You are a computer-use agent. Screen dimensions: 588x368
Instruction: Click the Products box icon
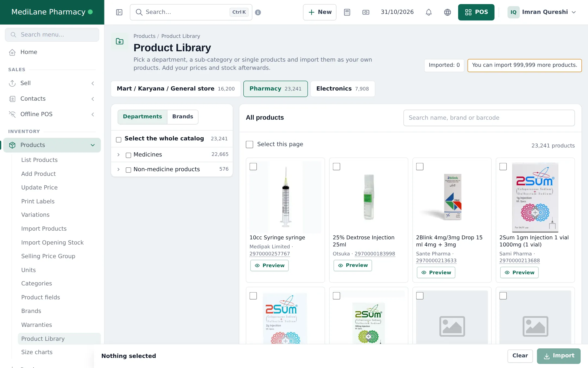pyautogui.click(x=12, y=145)
